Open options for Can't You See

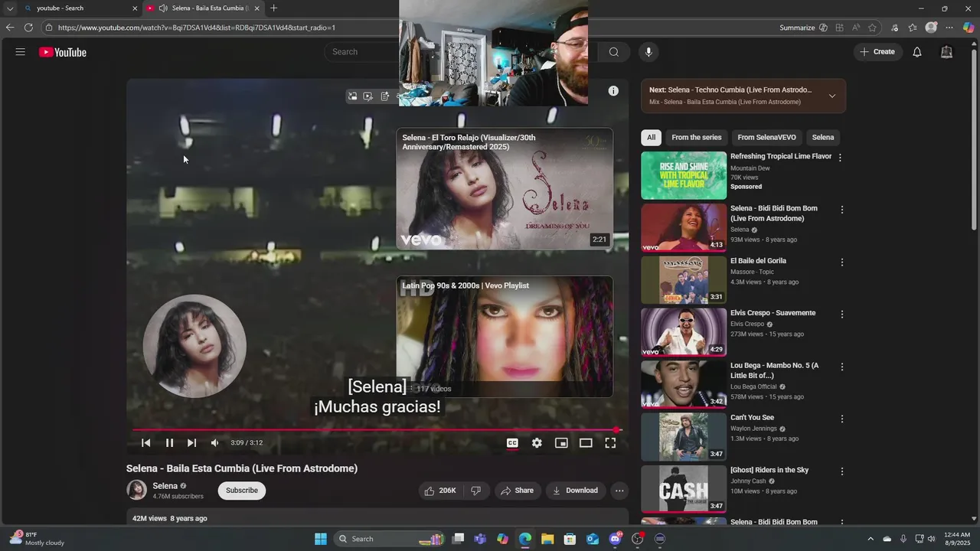tap(842, 419)
